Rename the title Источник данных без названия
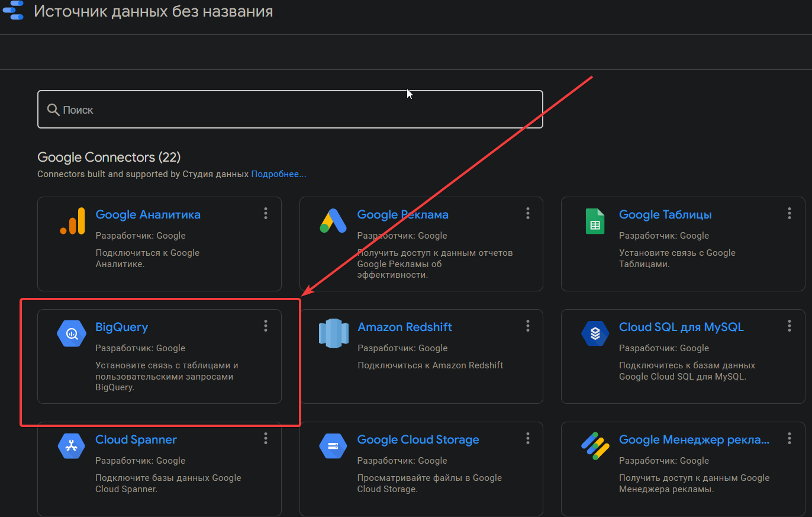 [153, 11]
